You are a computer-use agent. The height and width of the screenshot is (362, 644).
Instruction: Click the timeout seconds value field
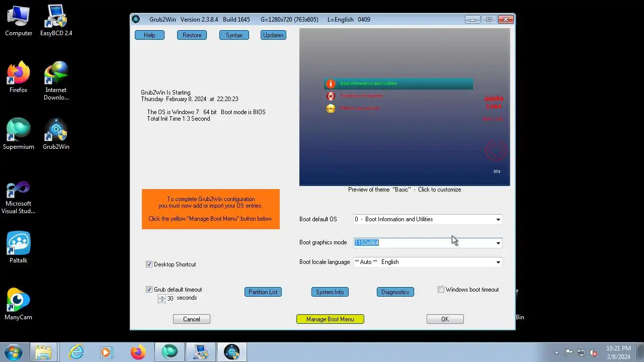(x=170, y=299)
